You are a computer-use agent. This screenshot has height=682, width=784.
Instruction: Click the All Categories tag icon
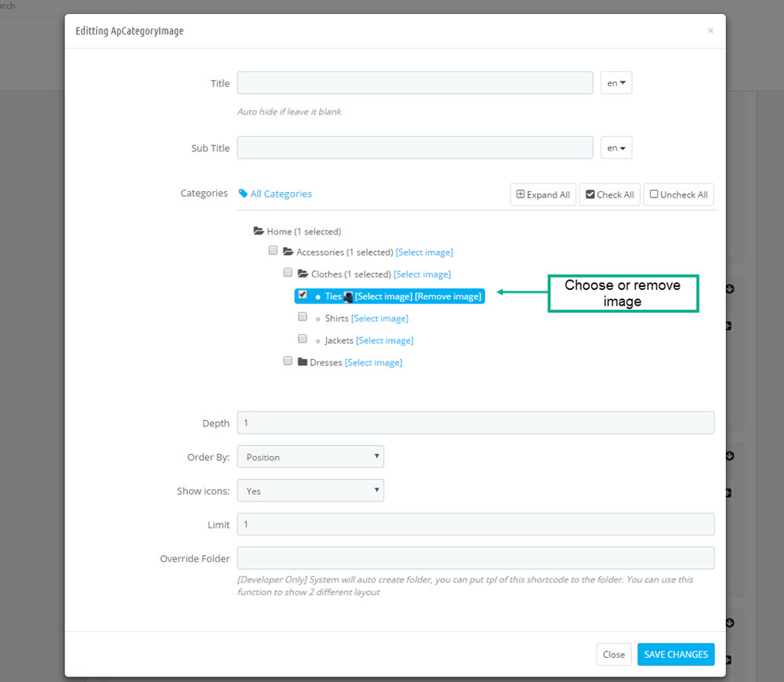[x=243, y=194]
